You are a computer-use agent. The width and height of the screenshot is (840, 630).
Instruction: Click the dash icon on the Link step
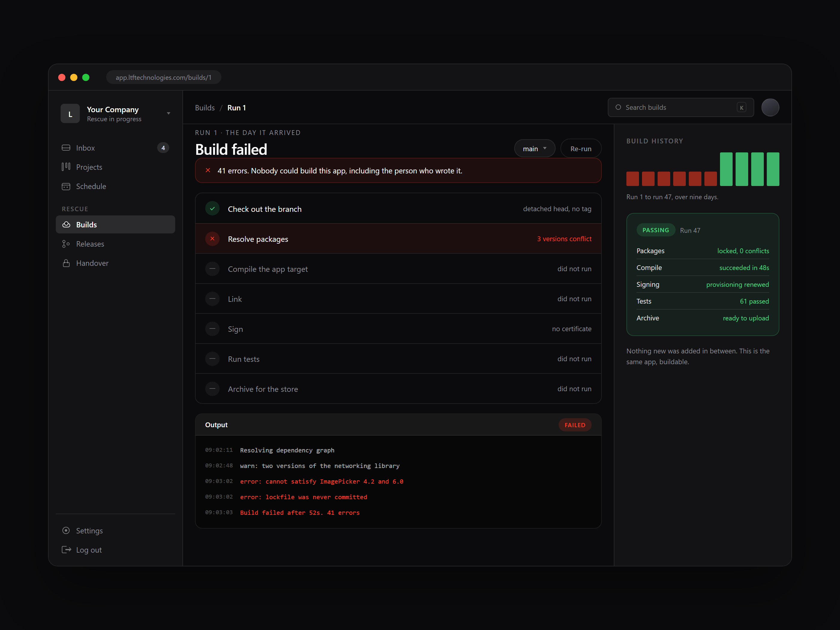pos(212,298)
